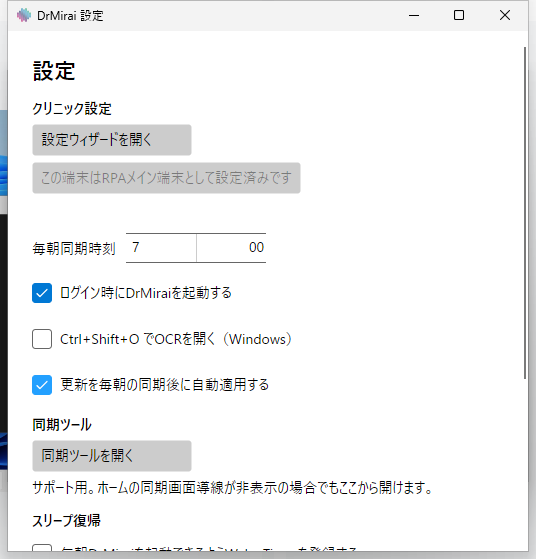The image size is (536, 559).
Task: Minimize the DrMirai 設定 window
Action: pyautogui.click(x=414, y=15)
